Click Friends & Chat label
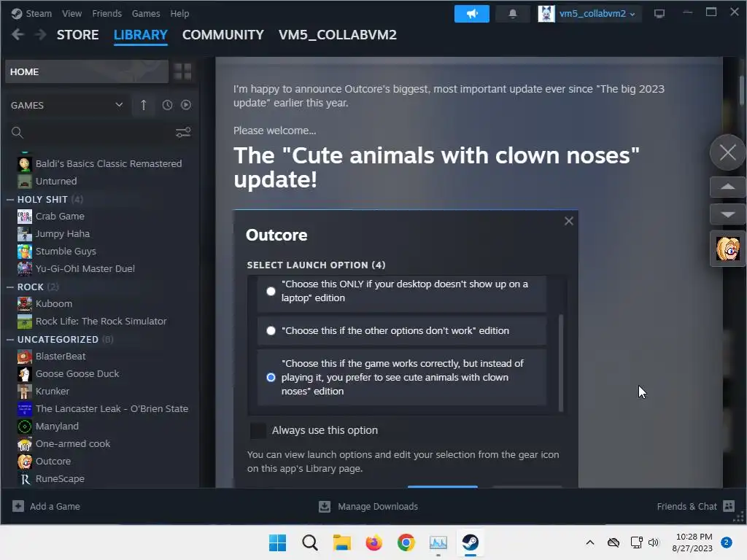Screen dimensions: 747x560 click(686, 506)
